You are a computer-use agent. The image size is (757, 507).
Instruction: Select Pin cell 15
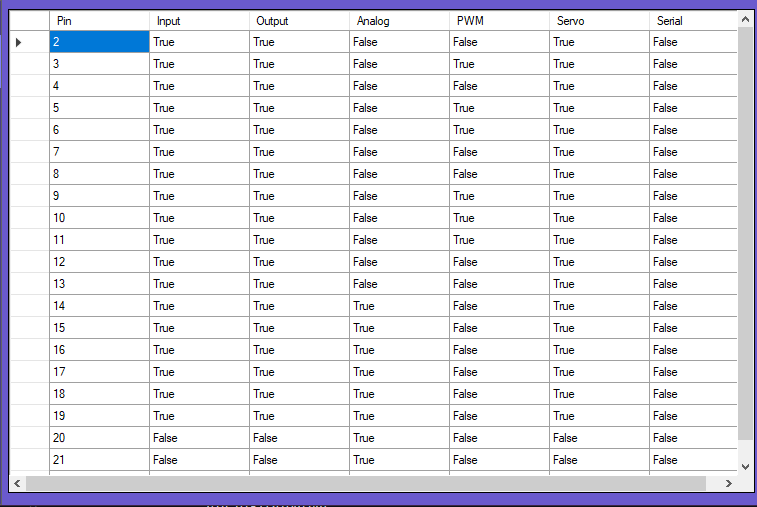coord(99,327)
